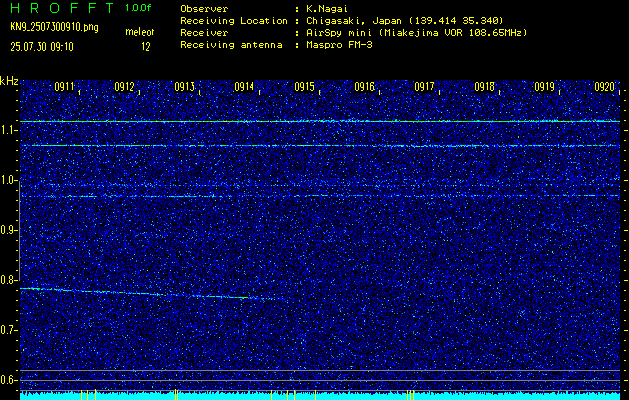Click the 1.0 frequency axis label
629x400 pixels.
pos(8,180)
